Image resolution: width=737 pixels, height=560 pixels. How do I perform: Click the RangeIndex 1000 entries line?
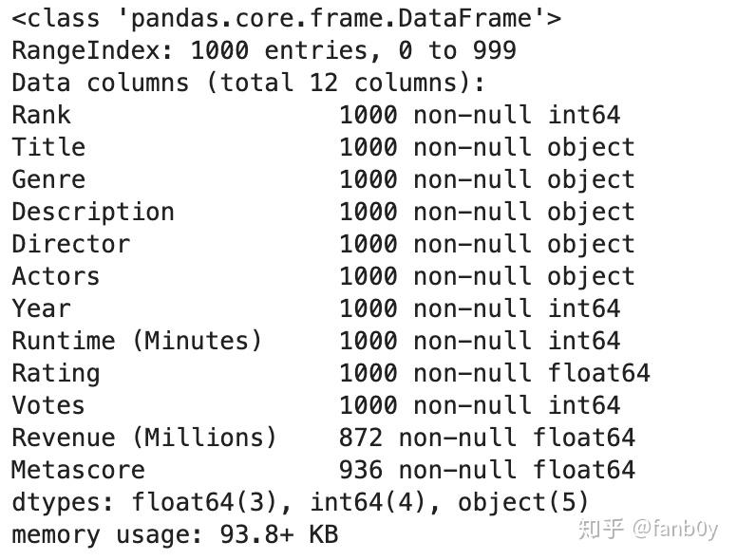[x=264, y=50]
